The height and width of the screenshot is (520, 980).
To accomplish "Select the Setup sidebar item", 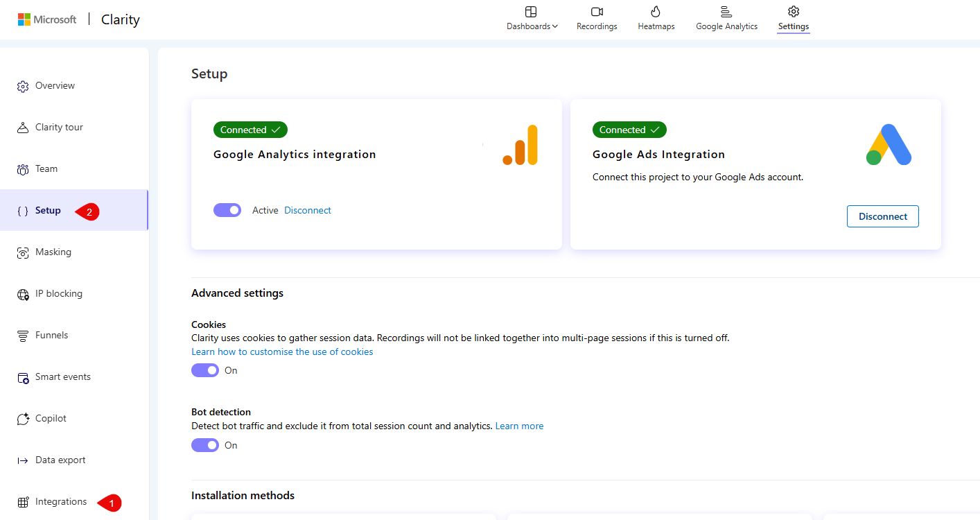I will 74,211.
